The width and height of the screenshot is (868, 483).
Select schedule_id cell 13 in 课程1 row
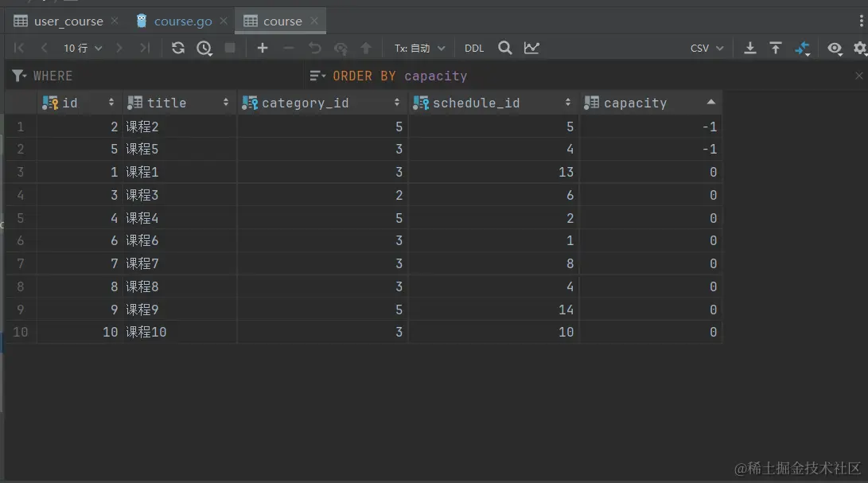click(x=493, y=172)
